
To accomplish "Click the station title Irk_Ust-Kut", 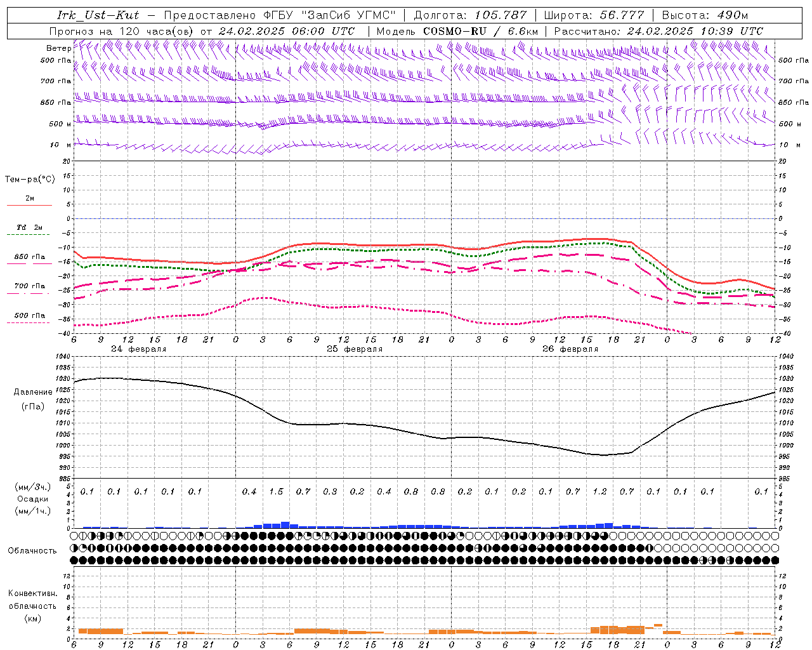I will (x=98, y=15).
